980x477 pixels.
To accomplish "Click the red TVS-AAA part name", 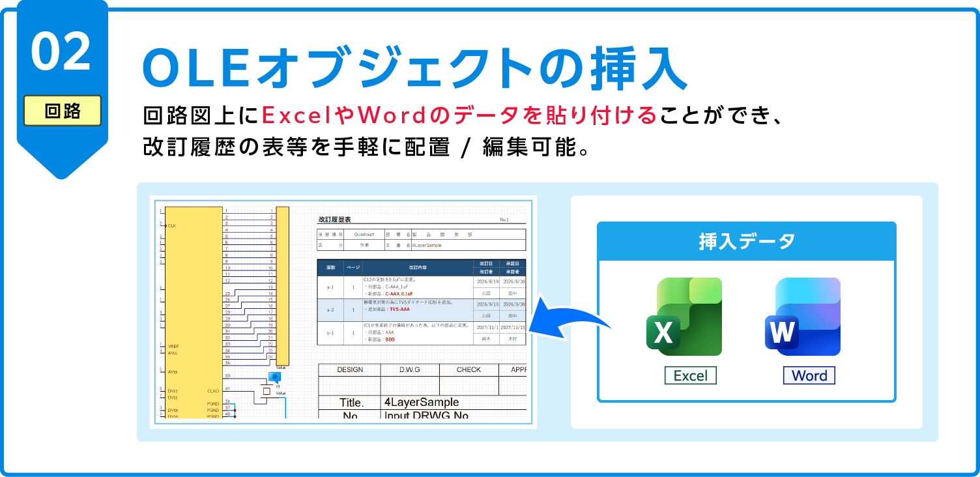I will tap(399, 310).
